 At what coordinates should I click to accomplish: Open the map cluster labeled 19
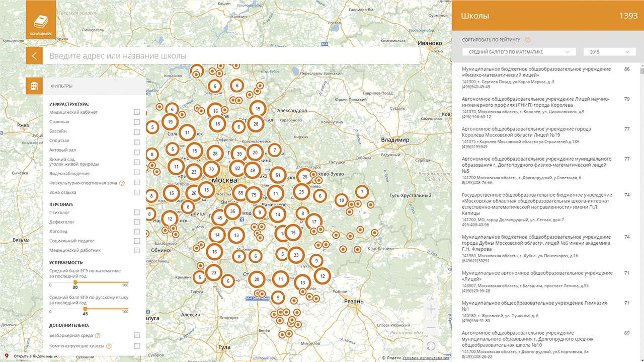(x=170, y=122)
